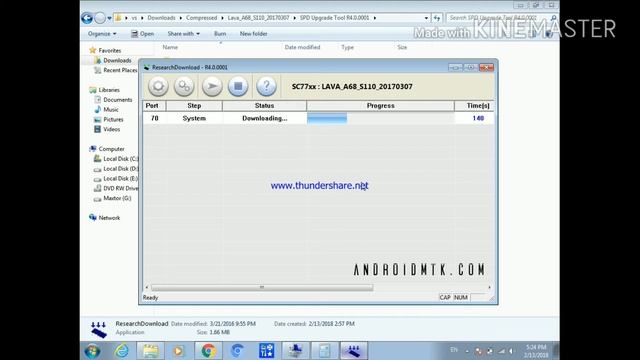Image resolution: width=640 pixels, height=360 pixels.
Task: Click the address bar refresh icon
Action: point(437,18)
